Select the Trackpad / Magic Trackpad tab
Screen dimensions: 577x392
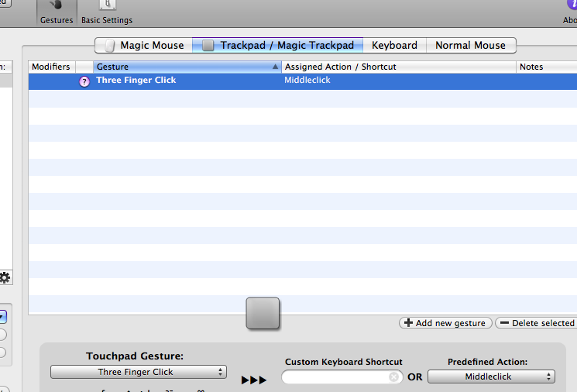point(278,45)
